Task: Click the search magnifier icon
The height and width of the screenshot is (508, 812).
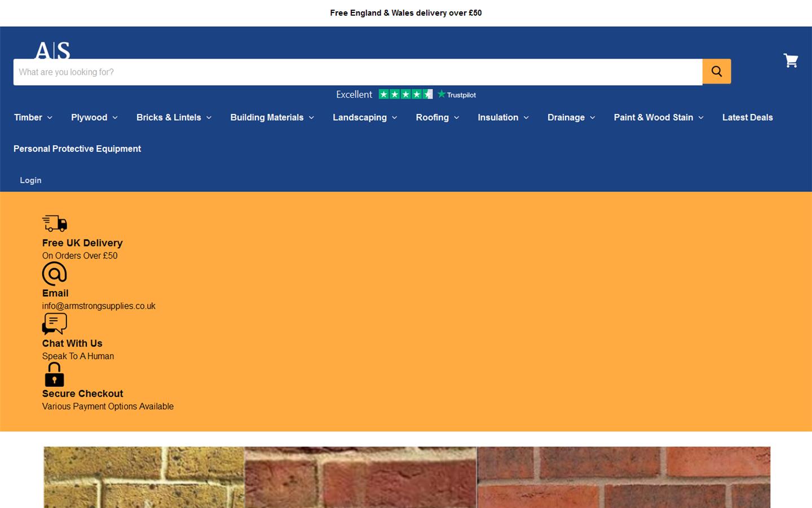Action: 716,71
